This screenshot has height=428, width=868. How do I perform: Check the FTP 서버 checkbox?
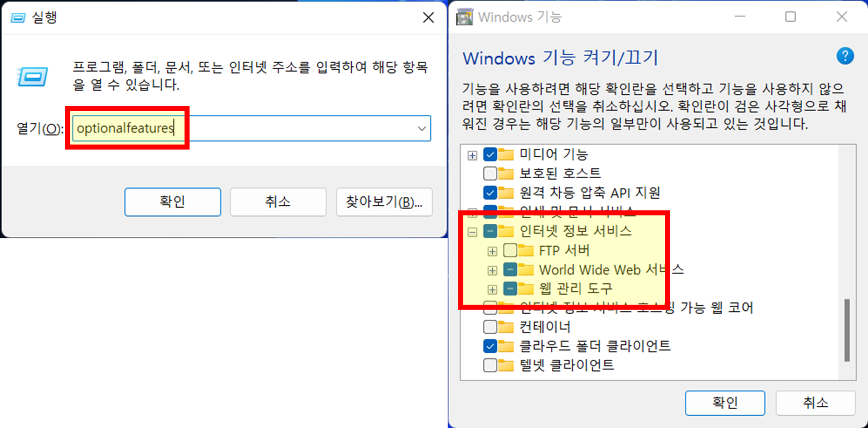coord(510,250)
